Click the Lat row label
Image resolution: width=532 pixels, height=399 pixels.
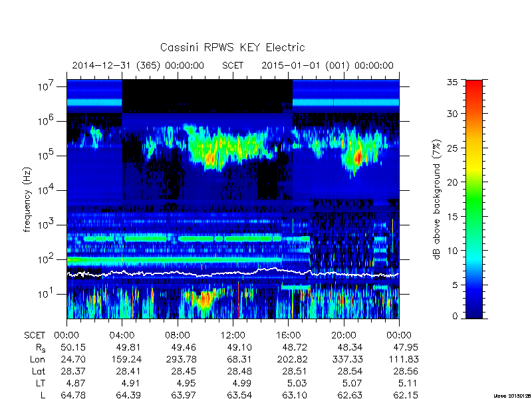[39, 372]
